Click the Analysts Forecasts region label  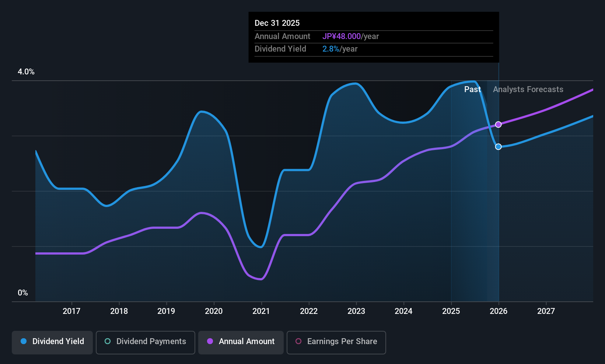528,89
